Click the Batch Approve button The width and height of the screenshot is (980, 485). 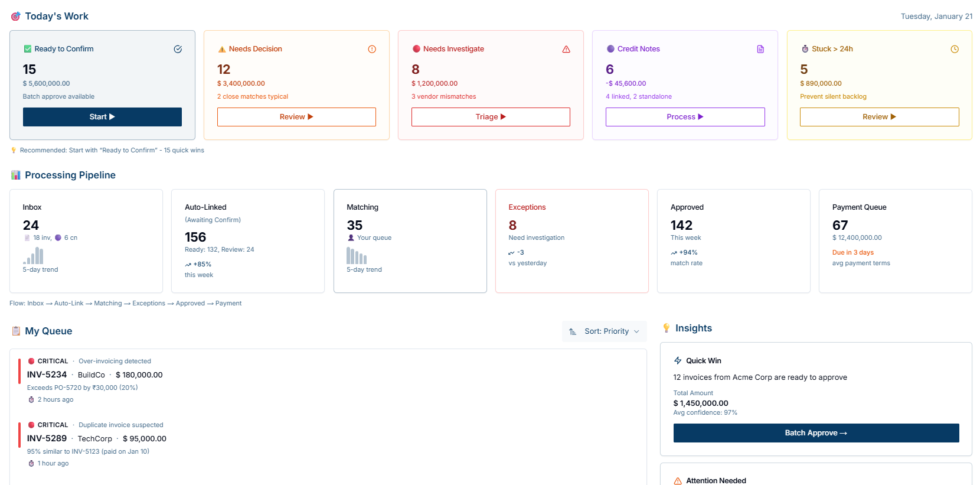pos(816,433)
